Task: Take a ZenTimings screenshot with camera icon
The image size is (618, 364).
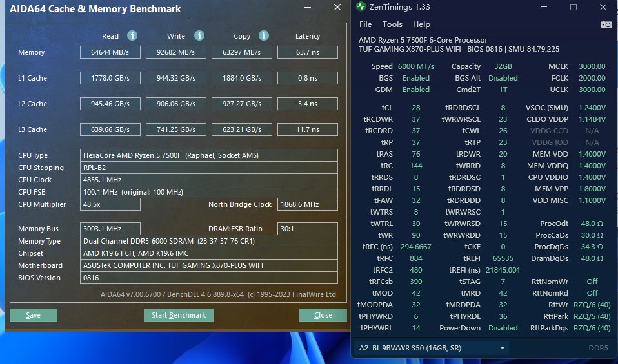Action: [x=606, y=24]
